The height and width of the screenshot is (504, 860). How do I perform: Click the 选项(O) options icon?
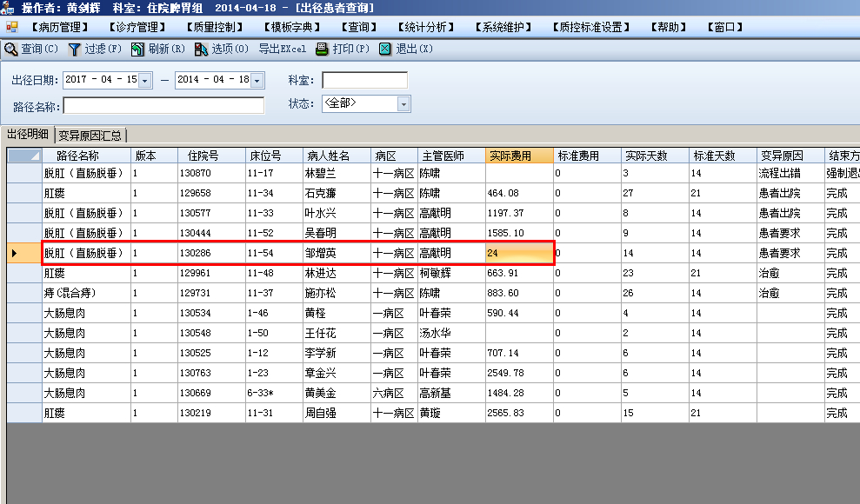(201, 50)
